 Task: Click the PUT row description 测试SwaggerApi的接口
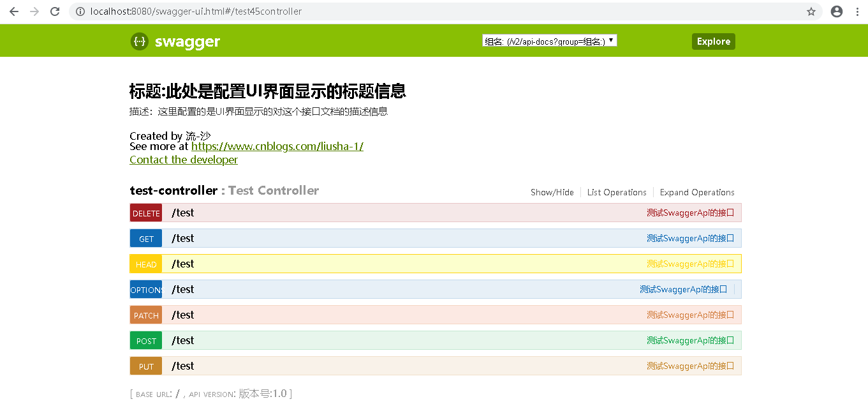[x=691, y=366]
